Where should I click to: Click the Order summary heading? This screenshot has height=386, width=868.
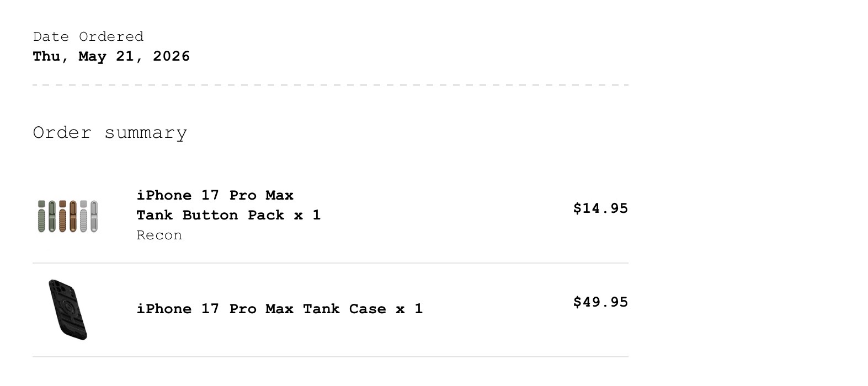coord(110,133)
